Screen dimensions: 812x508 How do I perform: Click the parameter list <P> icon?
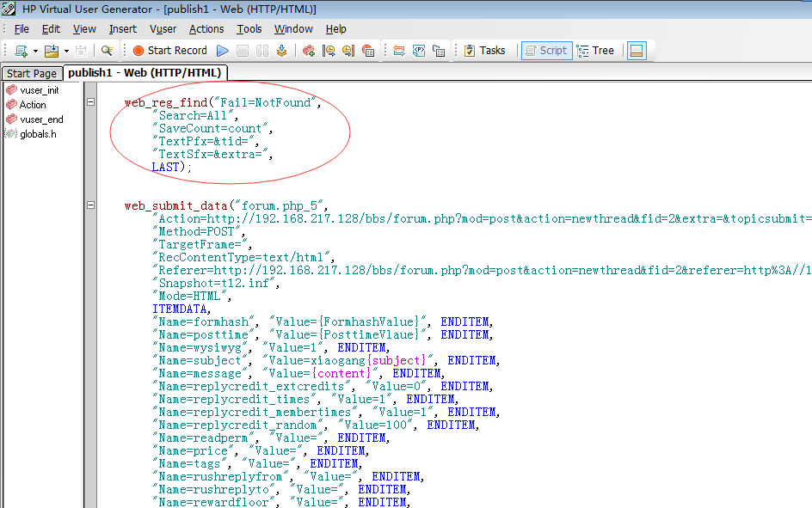click(x=419, y=51)
